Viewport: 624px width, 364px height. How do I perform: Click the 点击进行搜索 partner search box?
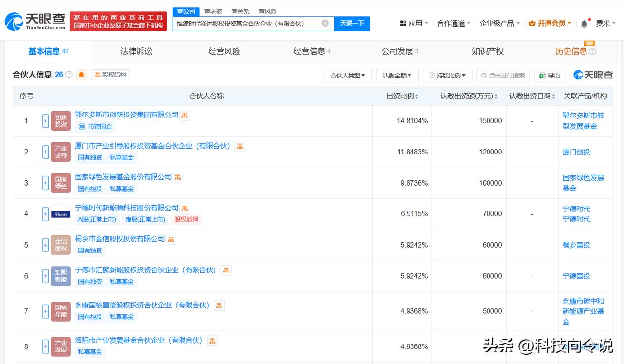pyautogui.click(x=503, y=76)
